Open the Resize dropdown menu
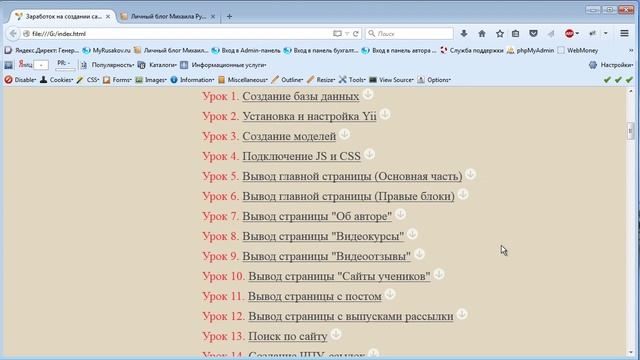Screen dimensions: 640x360 click(x=321, y=80)
